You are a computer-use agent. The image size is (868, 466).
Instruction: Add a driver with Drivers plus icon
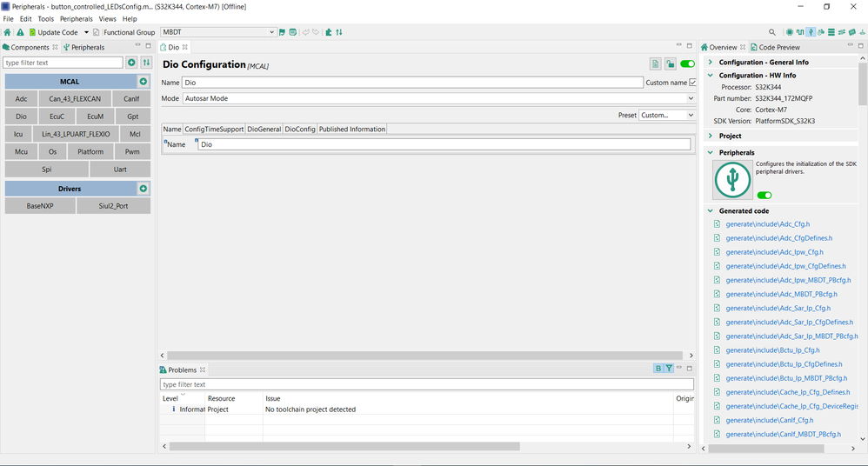pos(144,189)
